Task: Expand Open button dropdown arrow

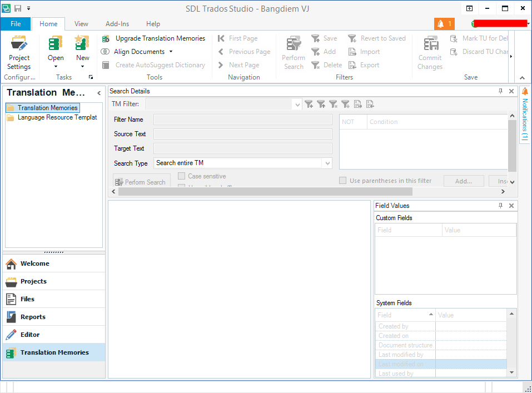Action: [x=56, y=67]
